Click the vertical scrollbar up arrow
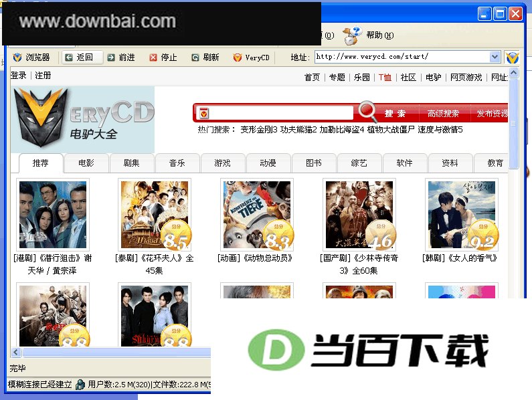This screenshot has height=400, width=532. [514, 73]
